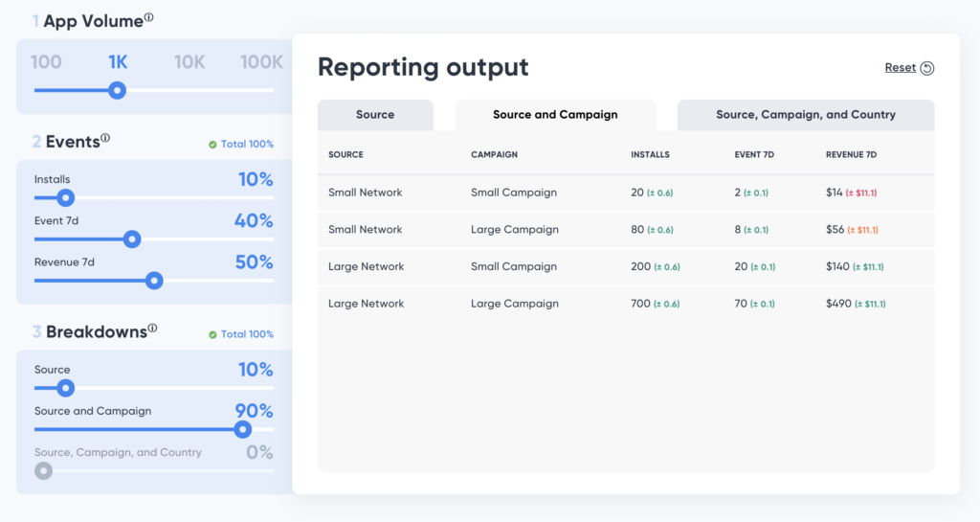The width and height of the screenshot is (980, 522).
Task: Select the Source and Campaign tab
Action: [x=555, y=115]
